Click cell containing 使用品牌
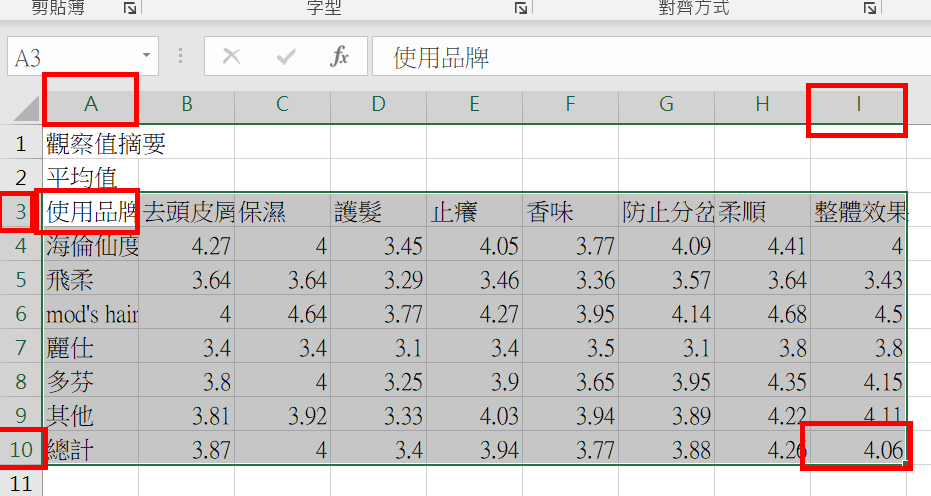The image size is (931, 496). click(x=91, y=212)
